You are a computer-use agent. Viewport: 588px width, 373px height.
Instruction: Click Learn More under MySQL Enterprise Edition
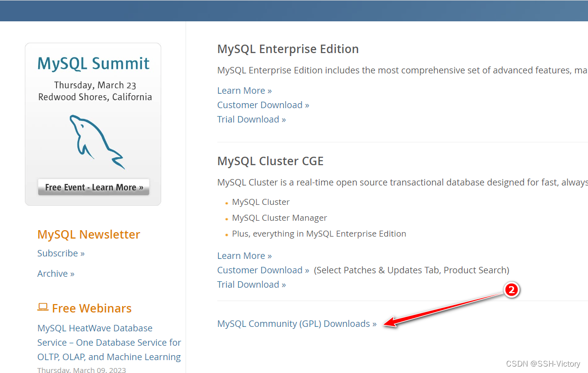click(244, 90)
